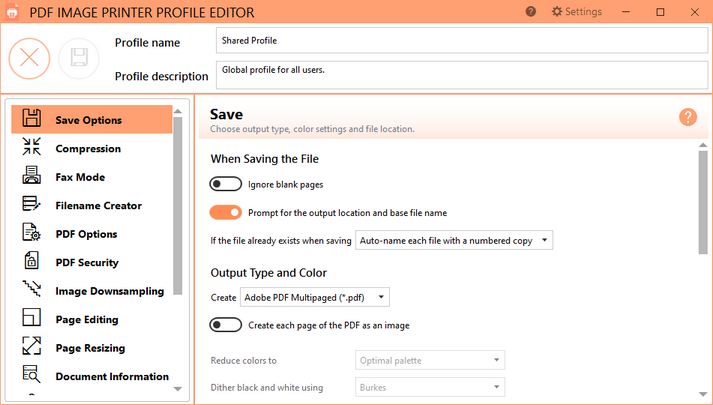The width and height of the screenshot is (713, 405).
Task: Click the Ignore blank pages label
Action: [x=286, y=185]
